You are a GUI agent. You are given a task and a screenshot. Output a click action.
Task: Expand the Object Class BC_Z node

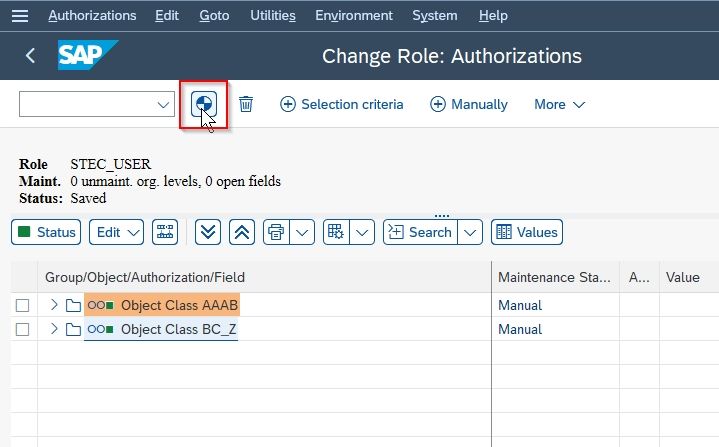click(x=54, y=329)
